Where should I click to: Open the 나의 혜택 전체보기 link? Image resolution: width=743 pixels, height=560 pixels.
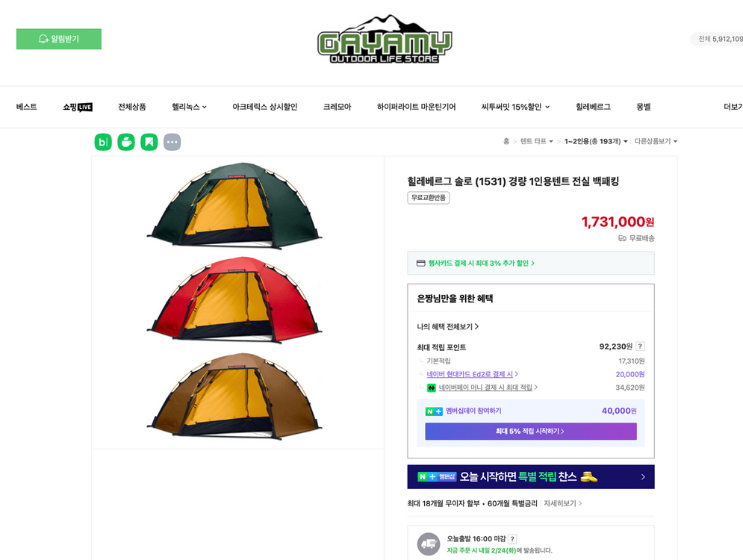coord(447,326)
